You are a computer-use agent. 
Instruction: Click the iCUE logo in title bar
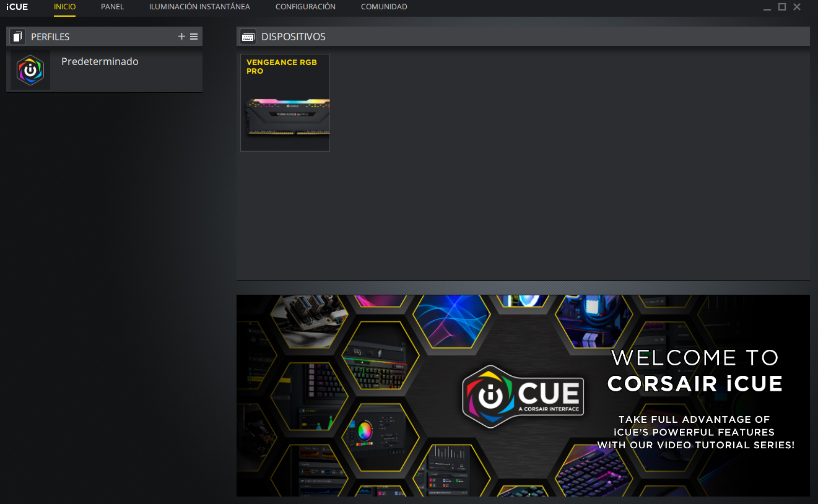click(17, 7)
